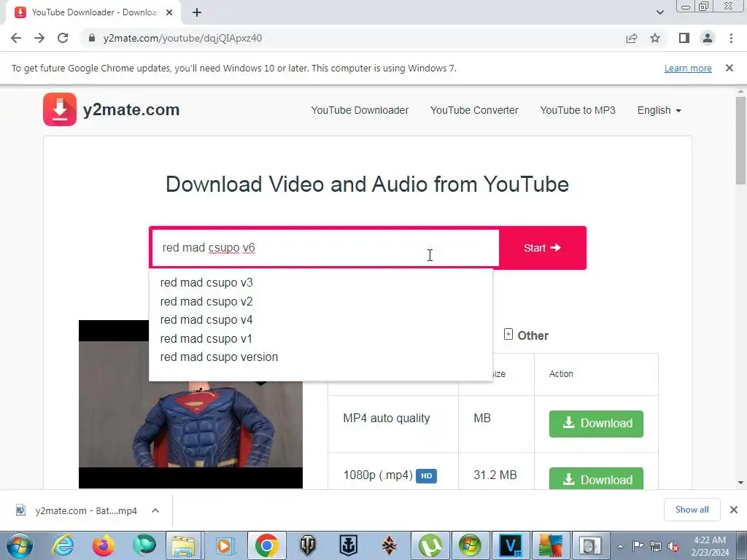The image size is (747, 560).
Task: Switch to the Other formats tab
Action: (x=526, y=335)
